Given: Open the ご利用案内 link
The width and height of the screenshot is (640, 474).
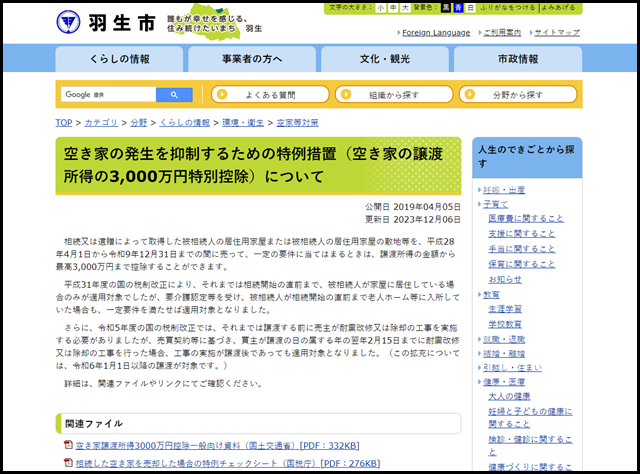Looking at the screenshot, I should coord(502,33).
